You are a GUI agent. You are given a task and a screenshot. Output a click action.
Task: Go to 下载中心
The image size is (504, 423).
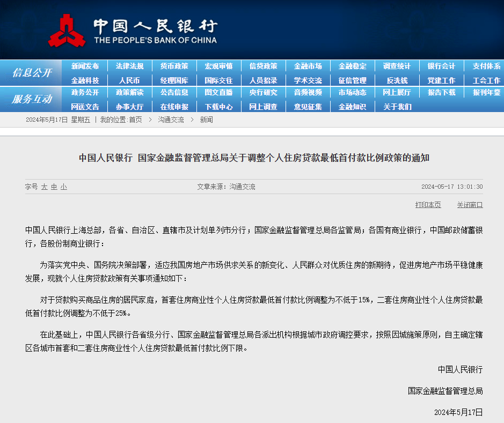218,107
